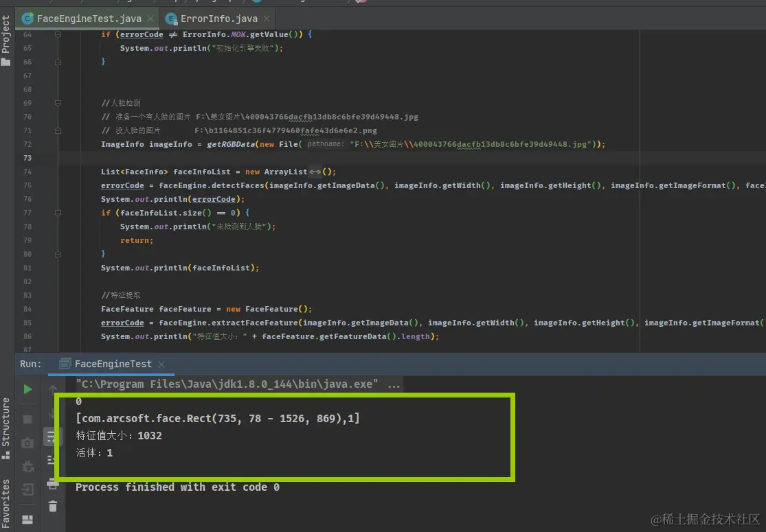Click 'Process finished with exit code 0' output
766x532 pixels.
click(178, 487)
